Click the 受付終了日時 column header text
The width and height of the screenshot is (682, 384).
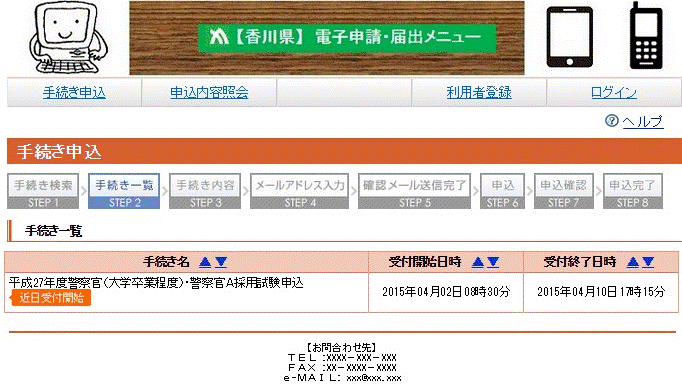[x=580, y=262]
